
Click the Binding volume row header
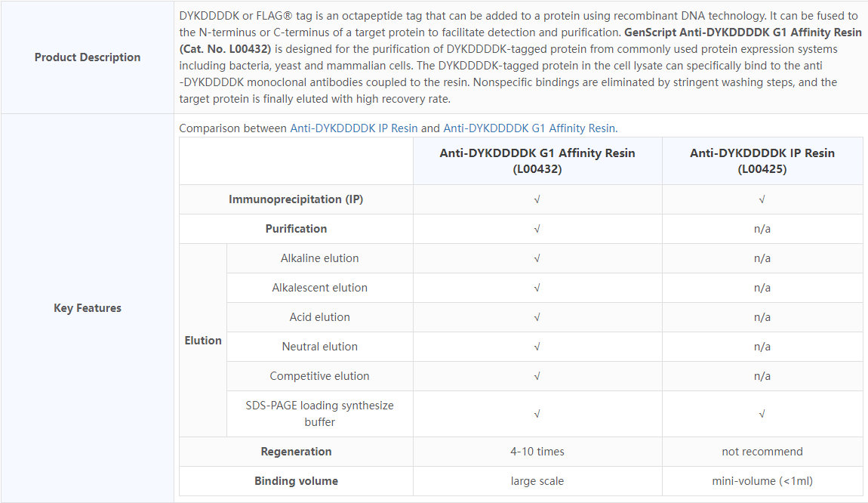tap(296, 481)
